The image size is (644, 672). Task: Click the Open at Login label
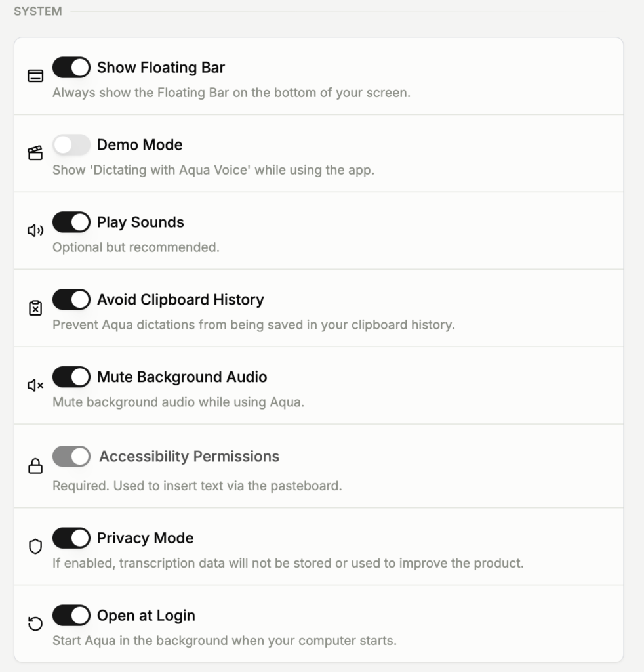point(146,616)
